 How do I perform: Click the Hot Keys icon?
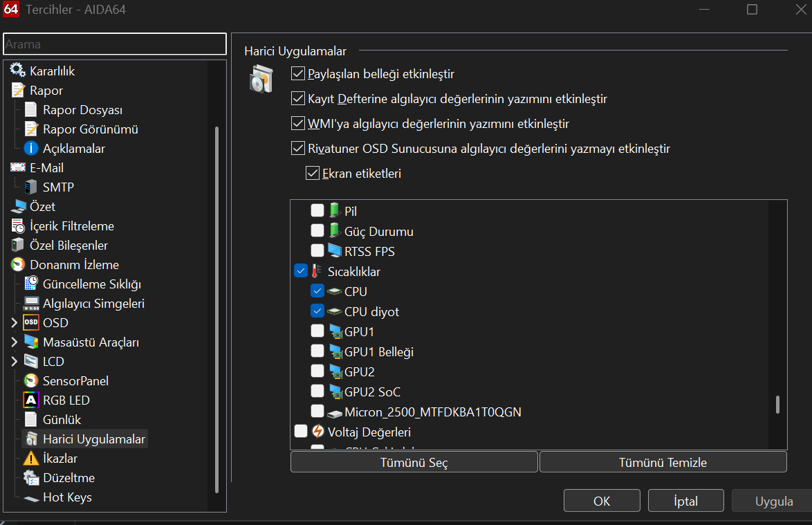coord(31,499)
